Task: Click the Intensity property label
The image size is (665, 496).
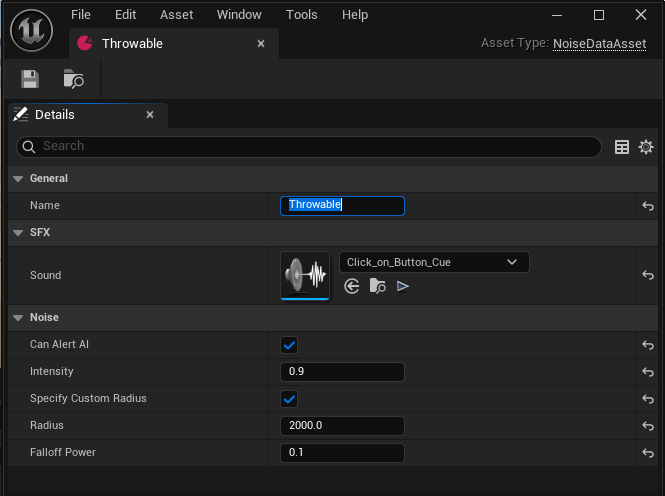Action: [51, 371]
